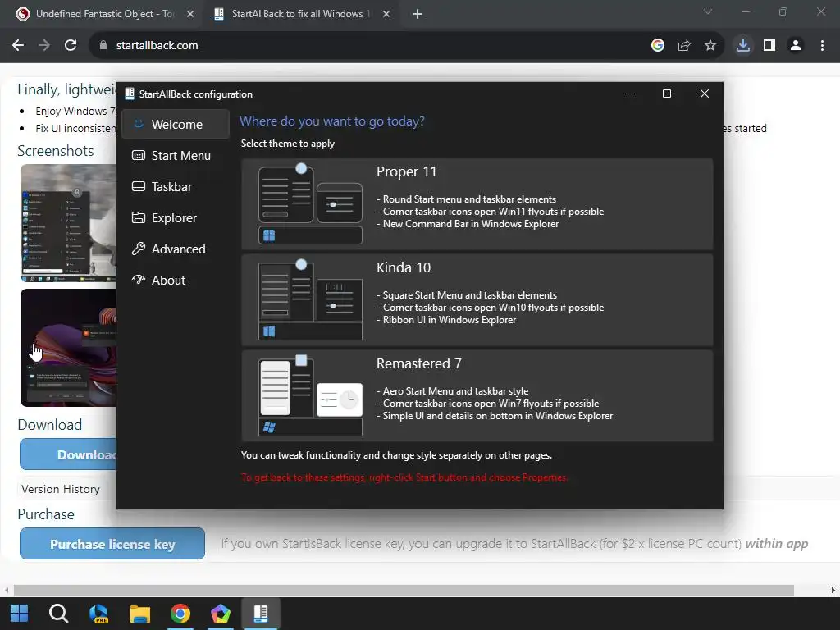Screen dimensions: 840x630
Task: Click the Start Menu sidebar icon
Action: tap(138, 155)
